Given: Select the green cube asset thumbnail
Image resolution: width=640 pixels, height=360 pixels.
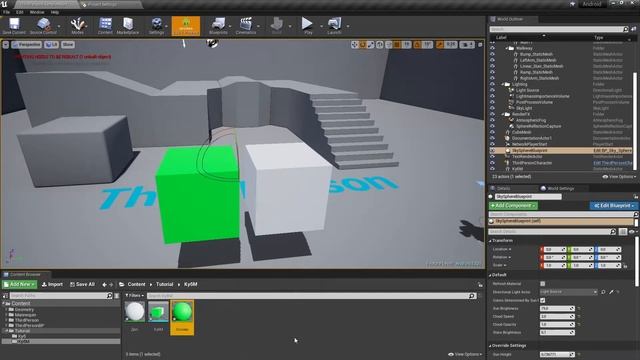Looking at the screenshot, I should pyautogui.click(x=158, y=311).
